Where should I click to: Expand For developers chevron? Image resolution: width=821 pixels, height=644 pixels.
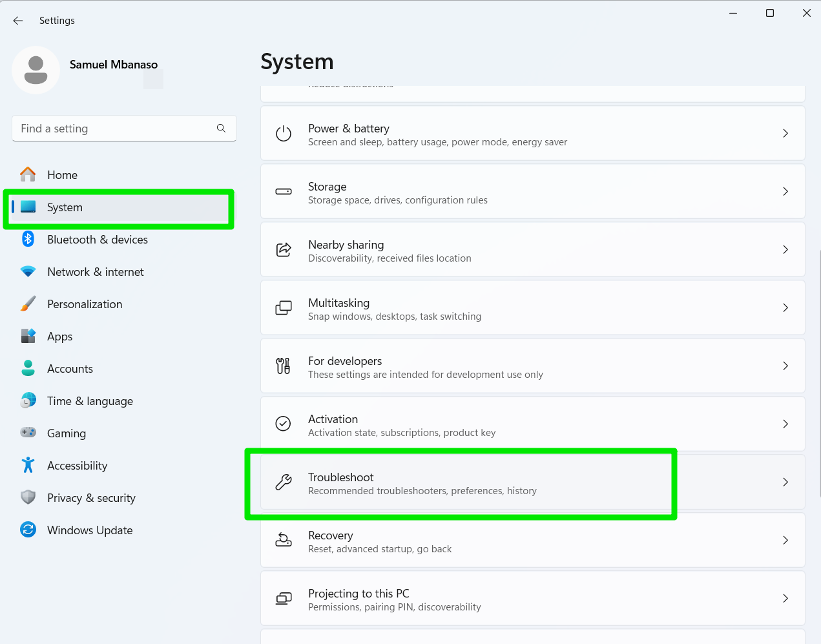coord(785,366)
